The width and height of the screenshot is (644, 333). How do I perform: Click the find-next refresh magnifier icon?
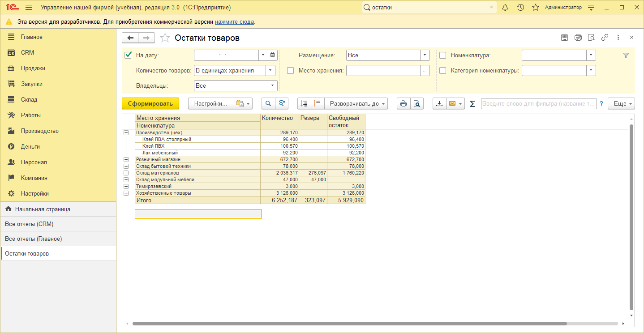pyautogui.click(x=281, y=103)
